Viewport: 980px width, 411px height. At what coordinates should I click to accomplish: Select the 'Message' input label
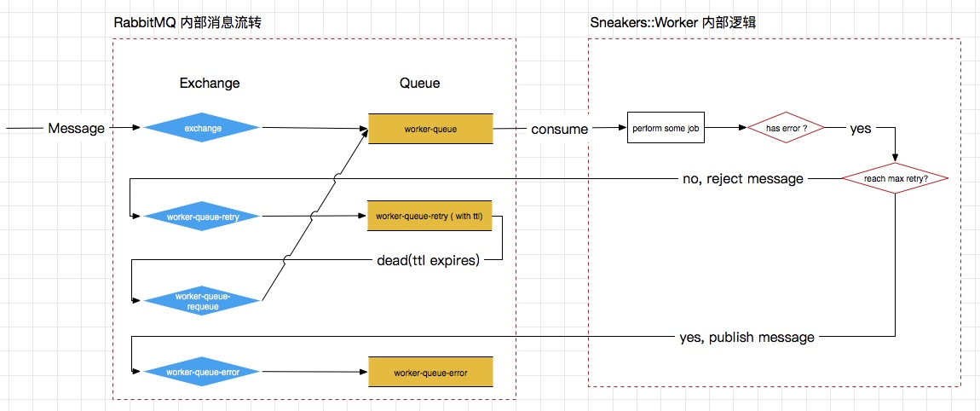pos(77,129)
